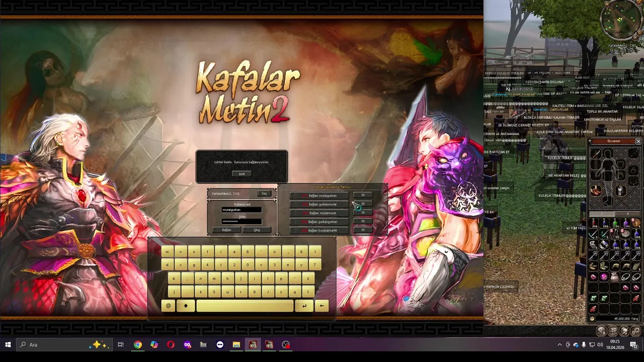Expand the system tray hidden icons chevron

tap(559, 345)
